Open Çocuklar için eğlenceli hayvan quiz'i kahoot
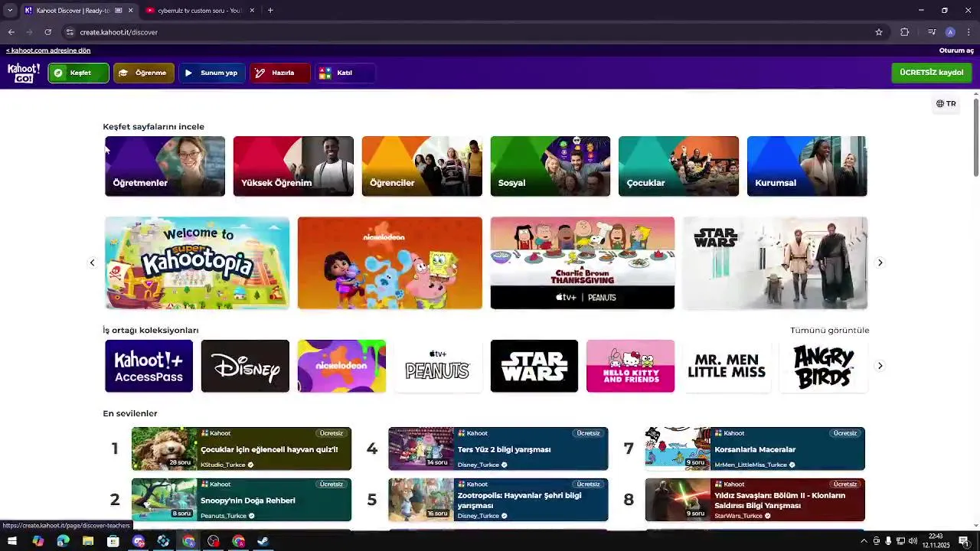 (241, 448)
